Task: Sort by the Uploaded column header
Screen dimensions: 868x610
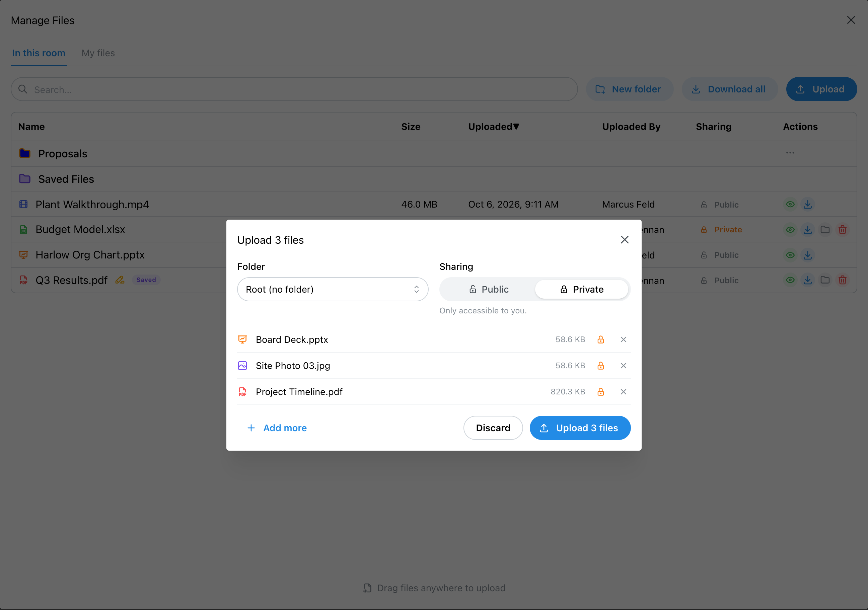Action: pyautogui.click(x=493, y=127)
